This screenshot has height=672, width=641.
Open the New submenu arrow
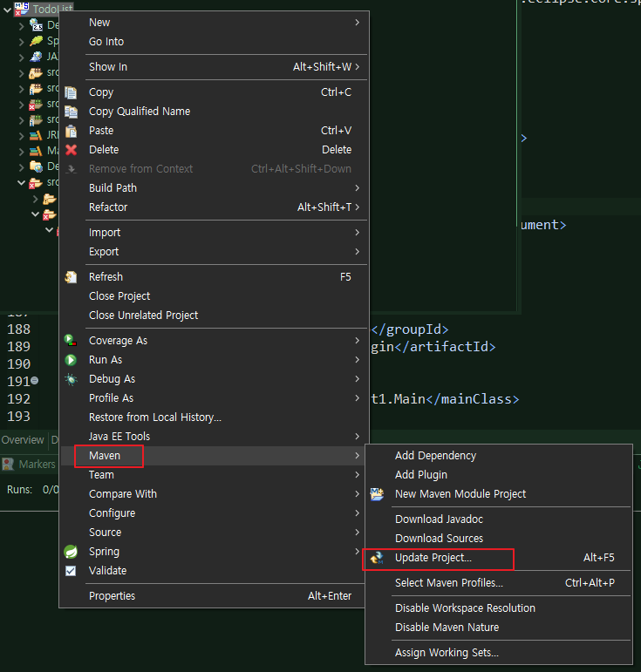[x=358, y=23]
